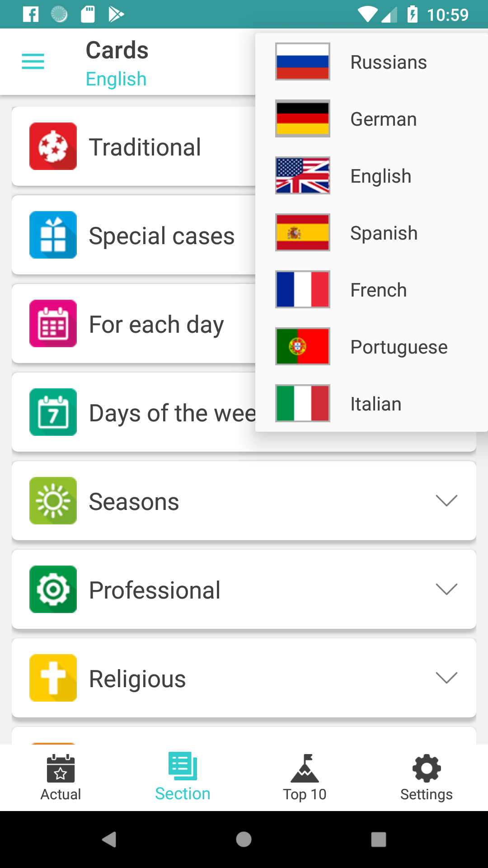
Task: Pick French from the language dropdown
Action: 378,290
